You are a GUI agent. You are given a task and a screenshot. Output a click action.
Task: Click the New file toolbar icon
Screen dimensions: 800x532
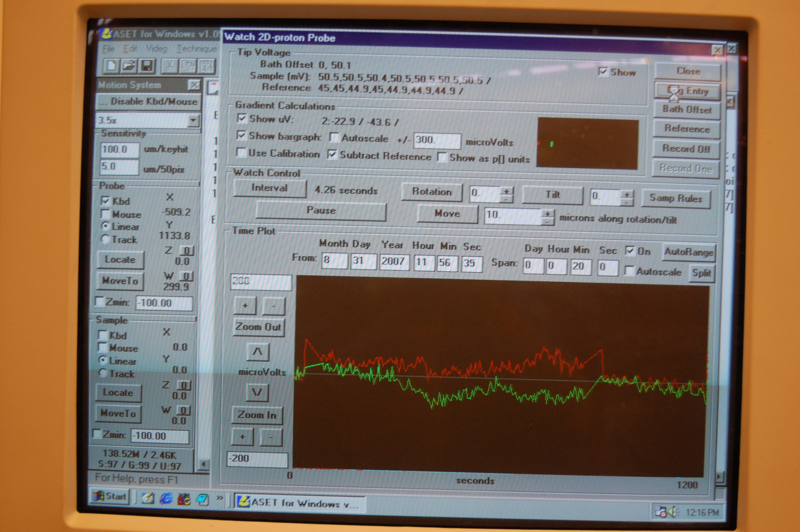coord(111,65)
